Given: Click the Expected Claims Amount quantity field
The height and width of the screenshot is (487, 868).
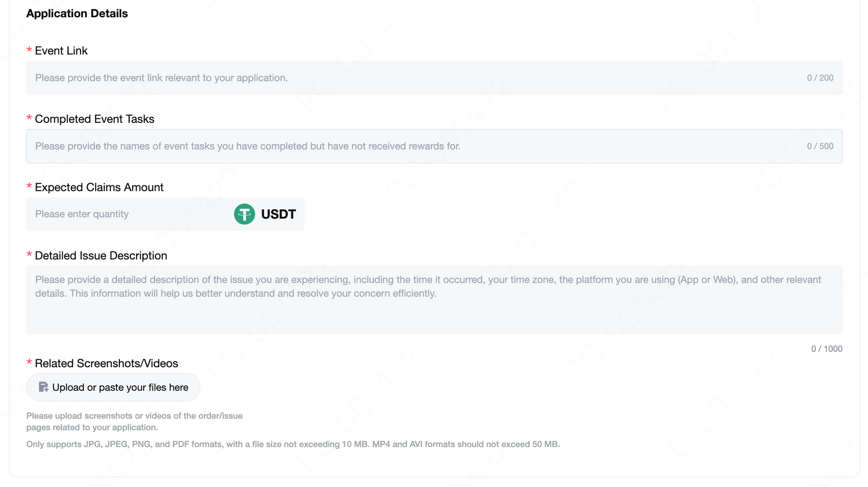Looking at the screenshot, I should pos(129,214).
